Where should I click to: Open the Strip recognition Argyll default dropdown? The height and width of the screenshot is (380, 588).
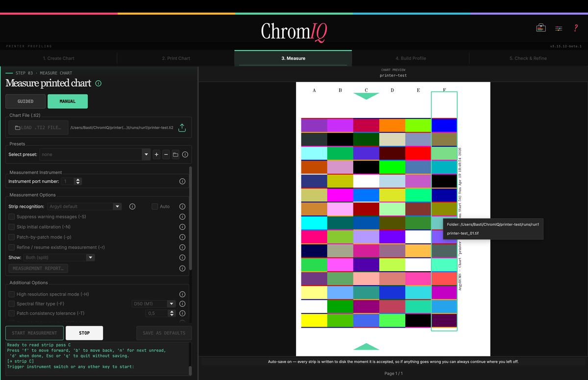coord(84,207)
